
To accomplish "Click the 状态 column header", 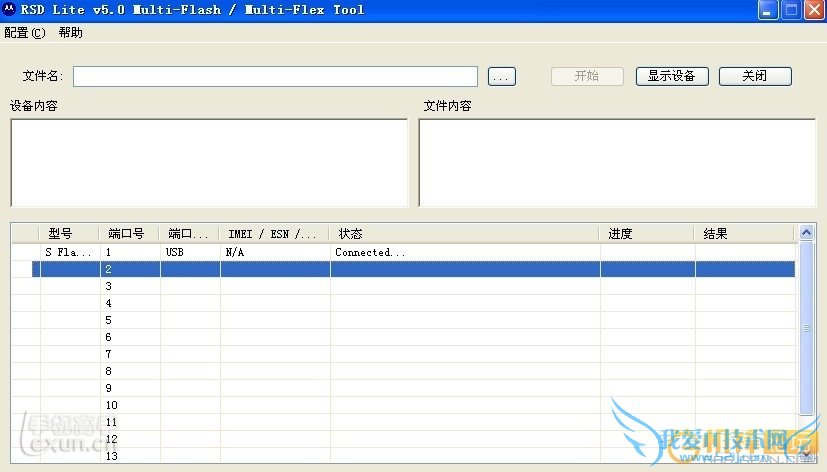I will (464, 234).
